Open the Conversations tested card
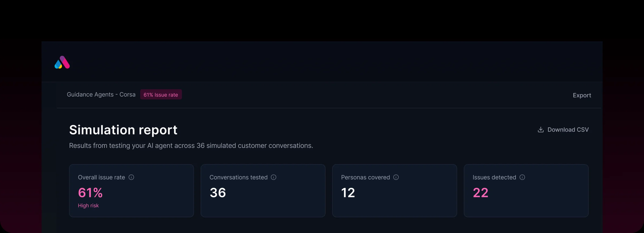This screenshot has height=233, width=644. pos(263,191)
